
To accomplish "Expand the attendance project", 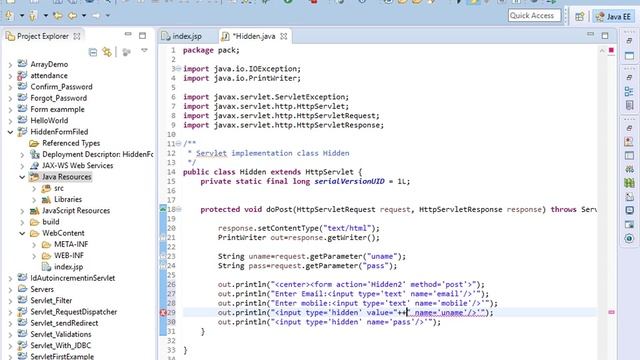I will pos(10,76).
